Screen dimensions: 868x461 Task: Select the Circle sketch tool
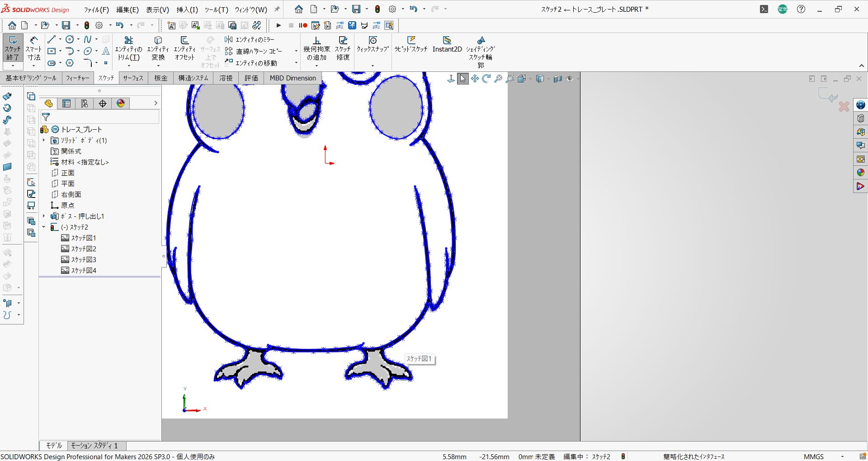[70, 40]
